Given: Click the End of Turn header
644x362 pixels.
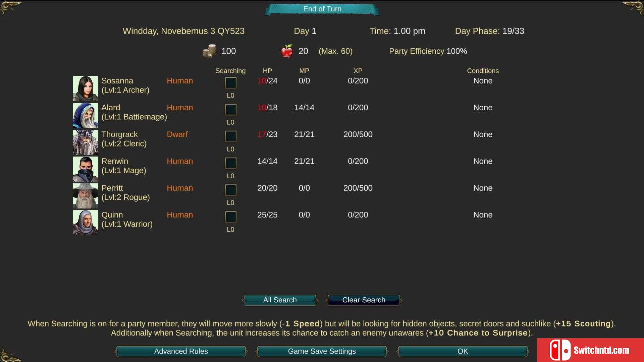Looking at the screenshot, I should click(x=322, y=9).
